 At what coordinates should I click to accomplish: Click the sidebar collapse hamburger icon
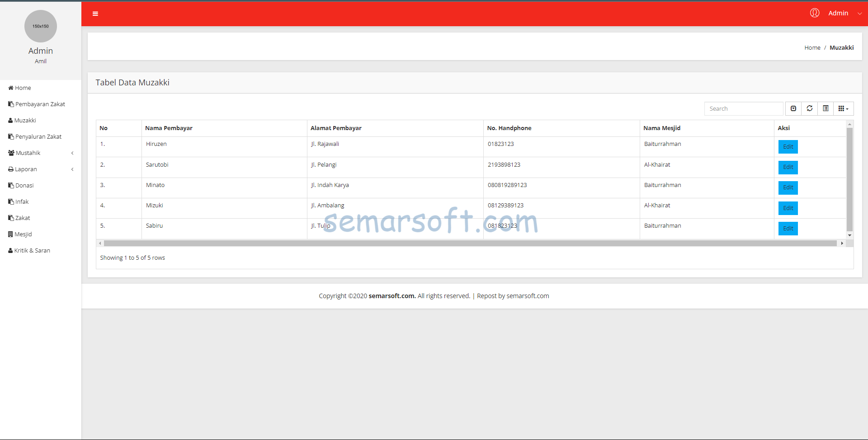pos(95,14)
